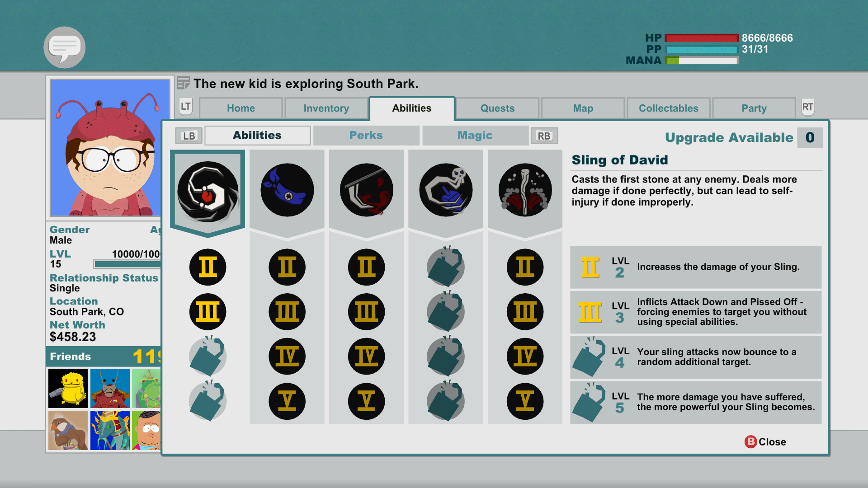Select the Perks sub-tab

[366, 136]
